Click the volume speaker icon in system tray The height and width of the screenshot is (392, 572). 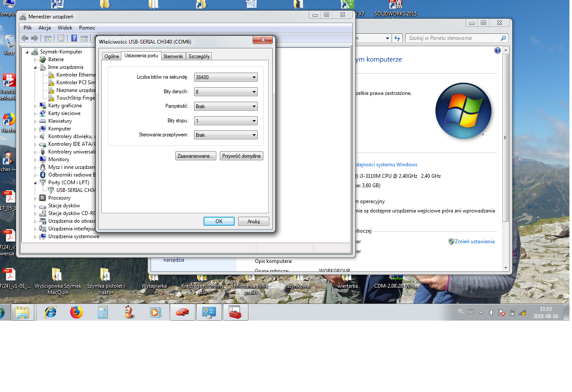492,312
